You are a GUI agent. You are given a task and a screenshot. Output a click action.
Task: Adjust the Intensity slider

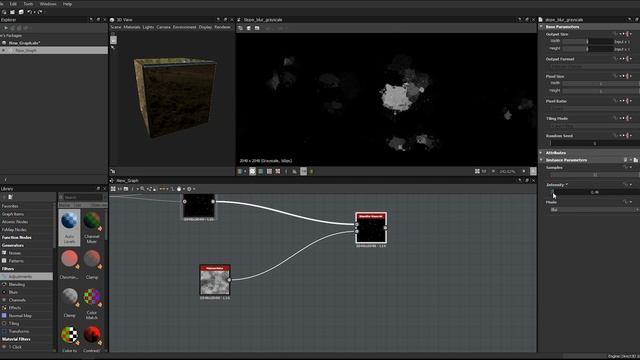(x=594, y=192)
